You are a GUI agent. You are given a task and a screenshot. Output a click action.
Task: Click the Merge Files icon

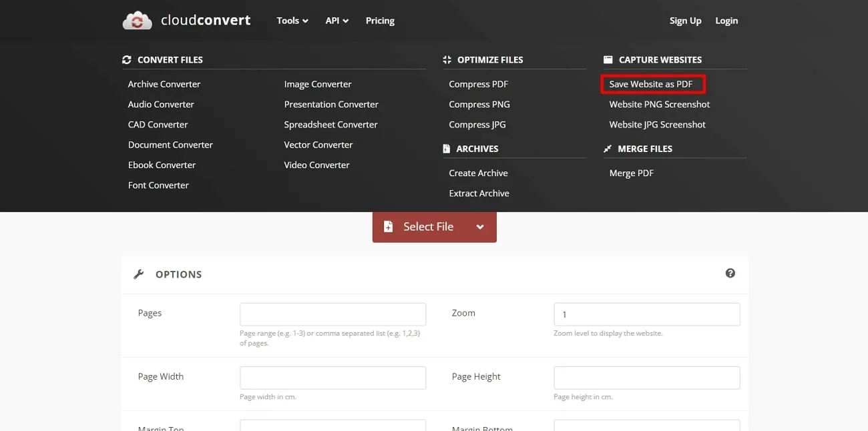coord(608,149)
